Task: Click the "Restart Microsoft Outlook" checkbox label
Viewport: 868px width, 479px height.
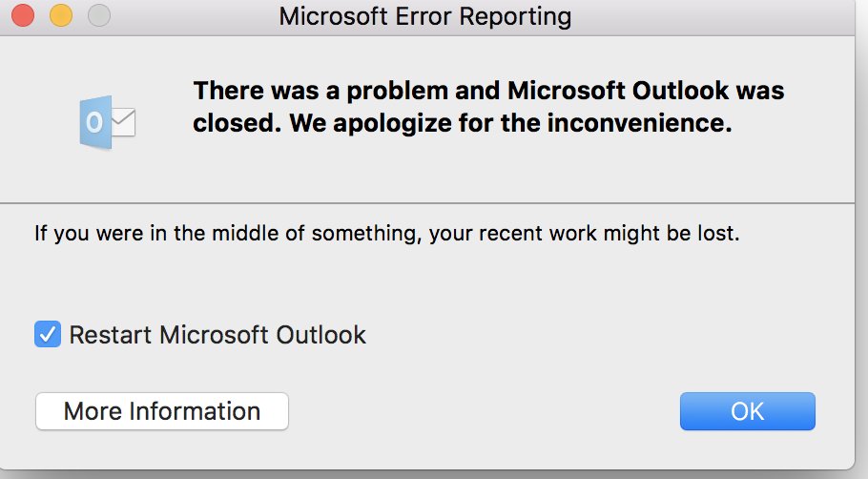Action: pyautogui.click(x=217, y=335)
